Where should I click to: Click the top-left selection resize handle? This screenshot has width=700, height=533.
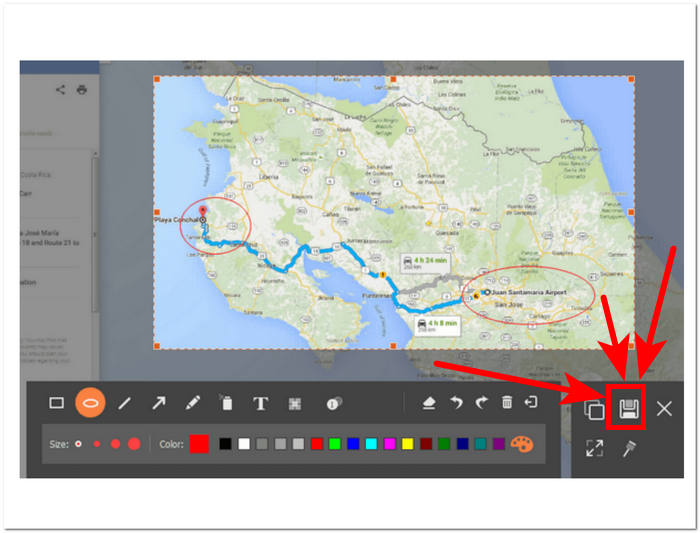[x=157, y=79]
